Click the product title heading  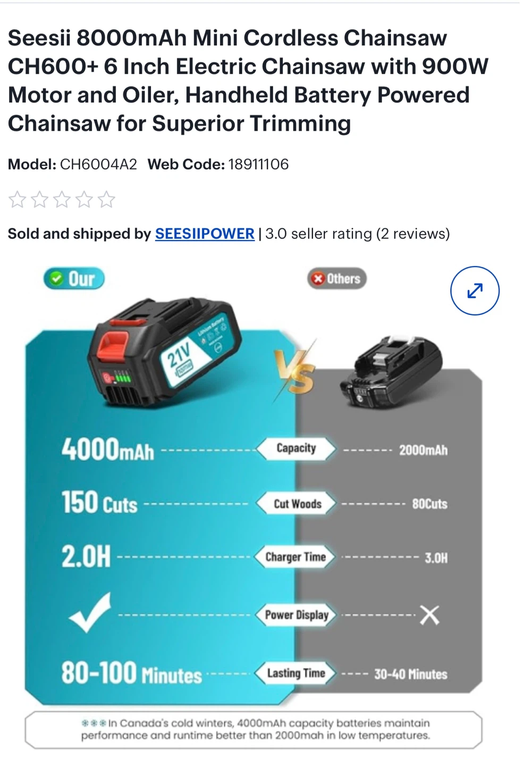(x=248, y=81)
